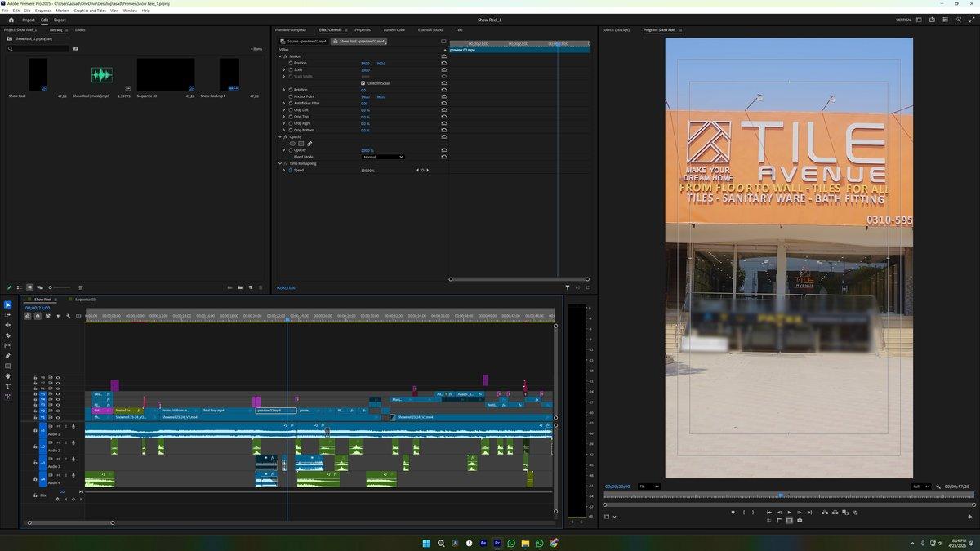Select the Show Reel [mock].mp3 audio thumbnail
The image size is (980, 551).
[101, 75]
